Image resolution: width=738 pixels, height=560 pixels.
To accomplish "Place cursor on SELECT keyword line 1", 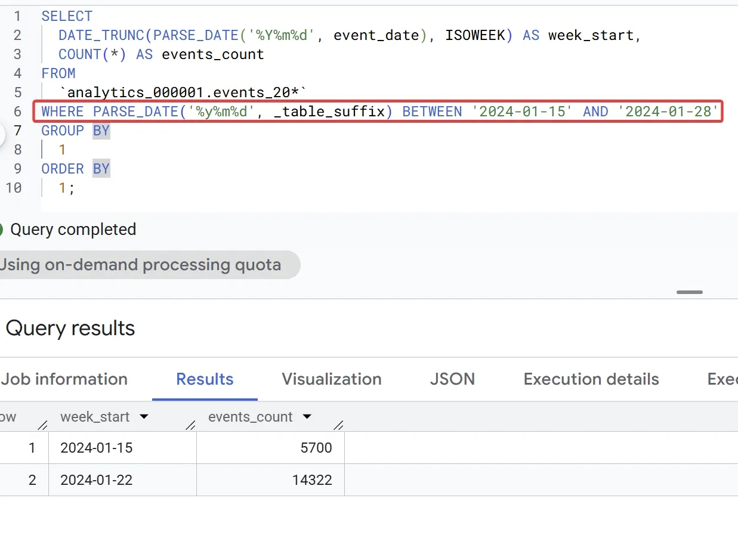I will tap(67, 16).
